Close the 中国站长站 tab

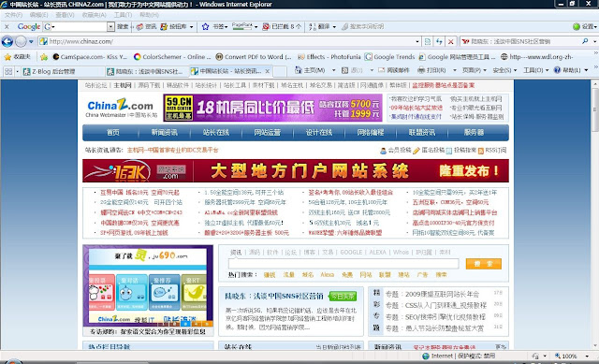tap(268, 71)
